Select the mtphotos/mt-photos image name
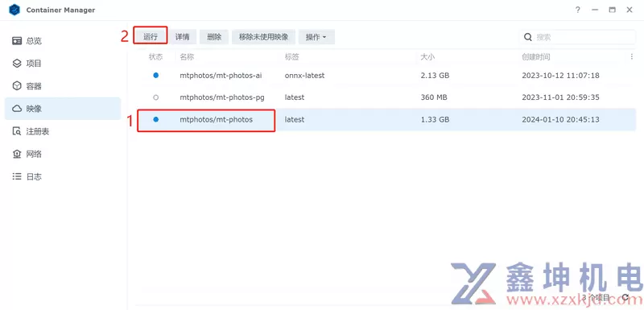This screenshot has height=310, width=644. click(216, 119)
